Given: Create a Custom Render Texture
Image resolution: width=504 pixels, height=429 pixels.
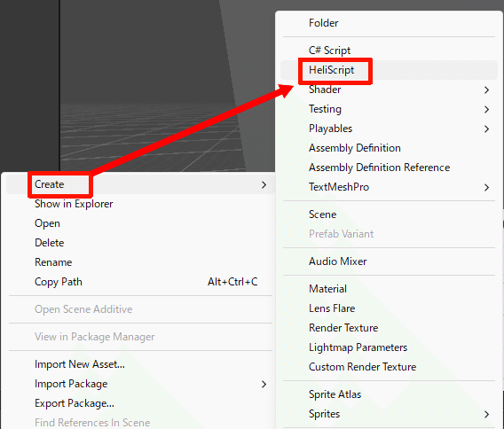Looking at the screenshot, I should [x=362, y=367].
